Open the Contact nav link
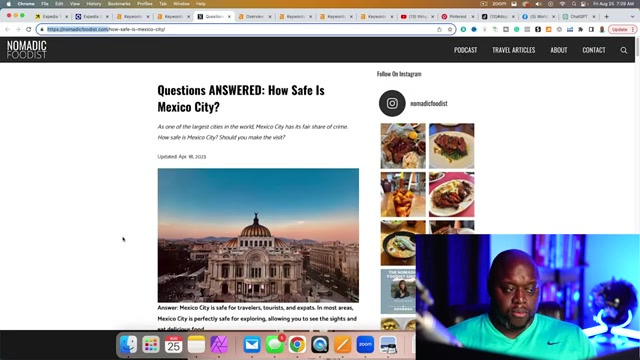The image size is (640, 360). click(x=593, y=50)
